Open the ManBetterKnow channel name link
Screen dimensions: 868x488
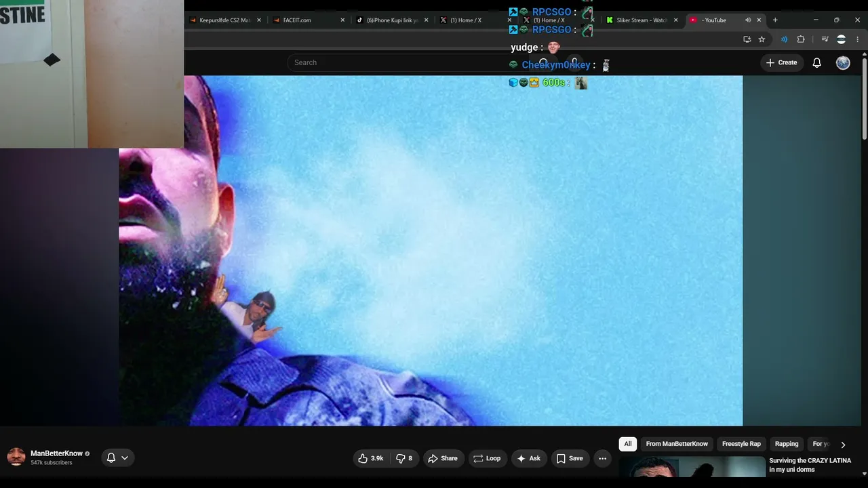coord(56,453)
